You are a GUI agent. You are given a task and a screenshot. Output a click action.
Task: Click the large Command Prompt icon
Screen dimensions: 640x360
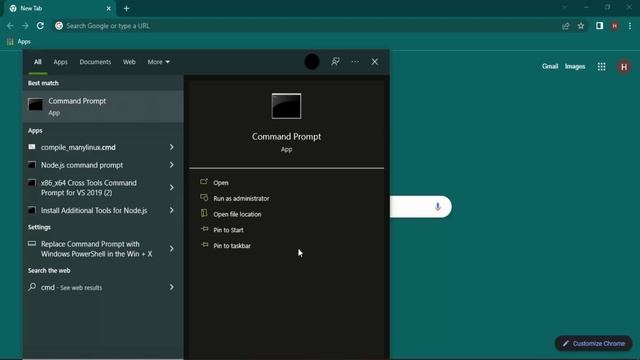(x=287, y=106)
